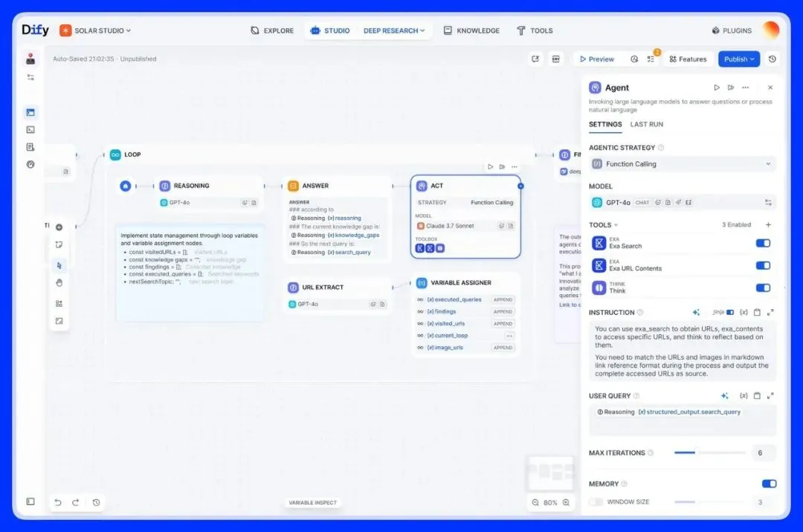Image resolution: width=803 pixels, height=532 pixels.
Task: Click the checklist icon with the badge
Action: coord(651,58)
